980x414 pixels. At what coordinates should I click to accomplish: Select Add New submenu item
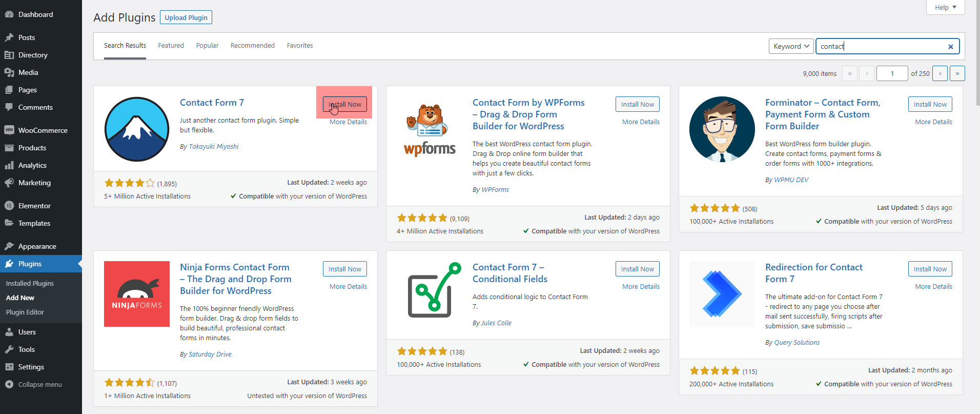20,298
